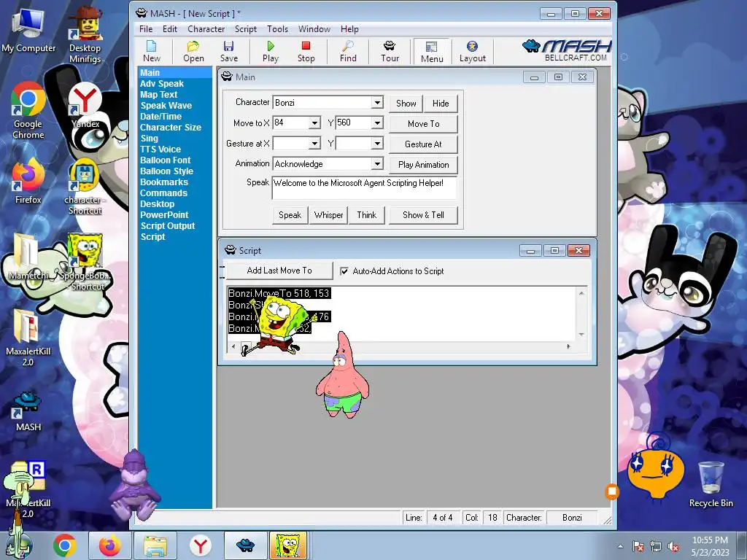Click the script list scroll down arrow
This screenshot has width=747, height=560.
pos(581,335)
